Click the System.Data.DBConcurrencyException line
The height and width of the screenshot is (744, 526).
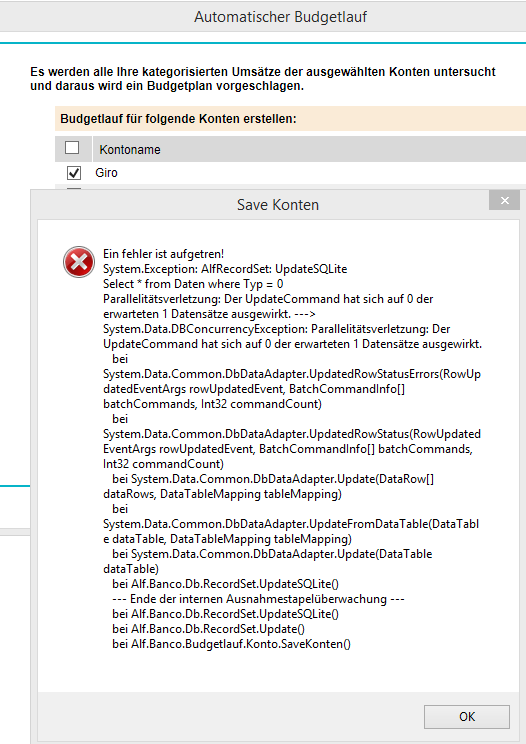(x=277, y=329)
